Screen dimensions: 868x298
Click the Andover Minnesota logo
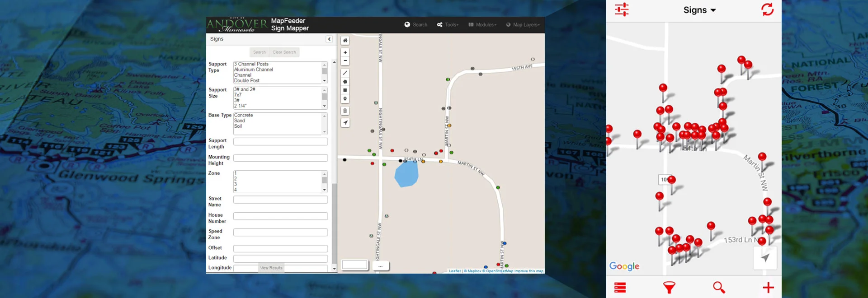237,25
